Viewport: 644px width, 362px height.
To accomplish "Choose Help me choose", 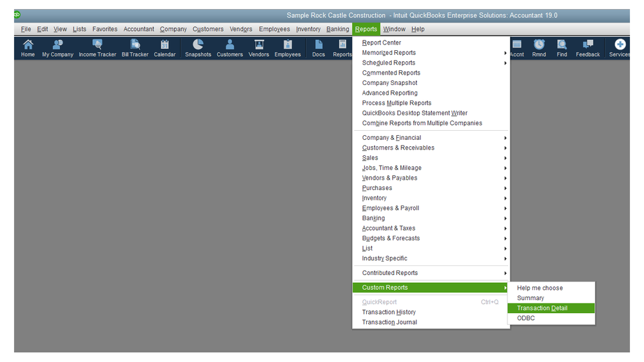I will [x=551, y=288].
